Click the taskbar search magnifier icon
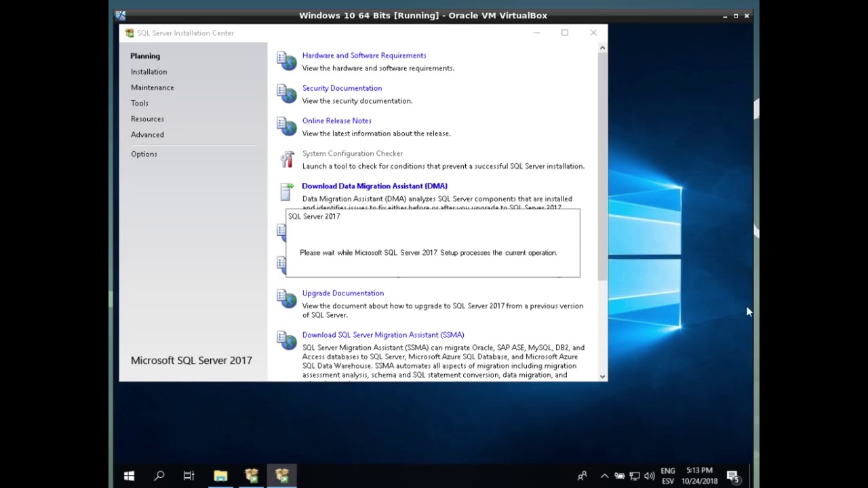 pyautogui.click(x=159, y=476)
